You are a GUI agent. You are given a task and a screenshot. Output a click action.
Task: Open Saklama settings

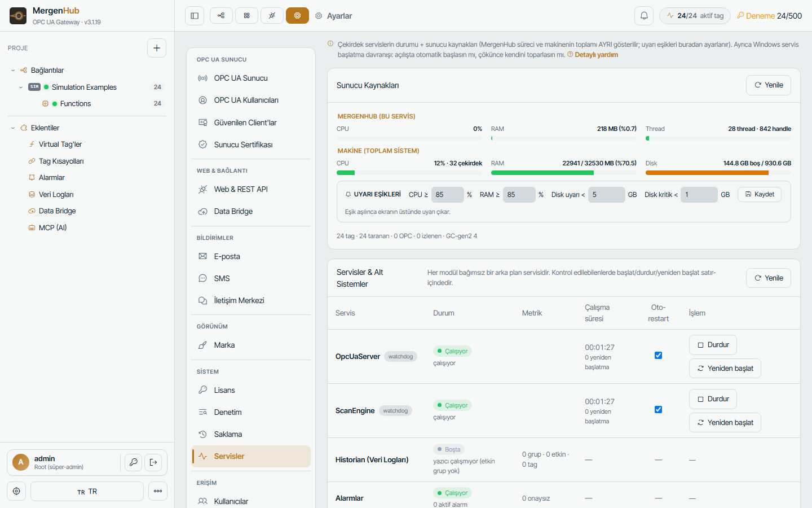[x=251, y=434]
